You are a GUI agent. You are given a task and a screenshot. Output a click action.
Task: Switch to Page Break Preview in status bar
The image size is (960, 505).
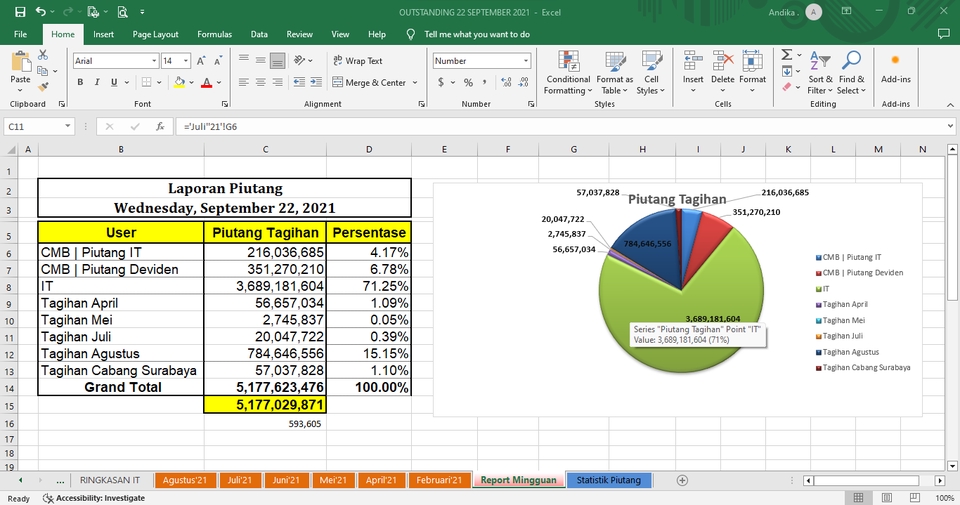coord(915,498)
